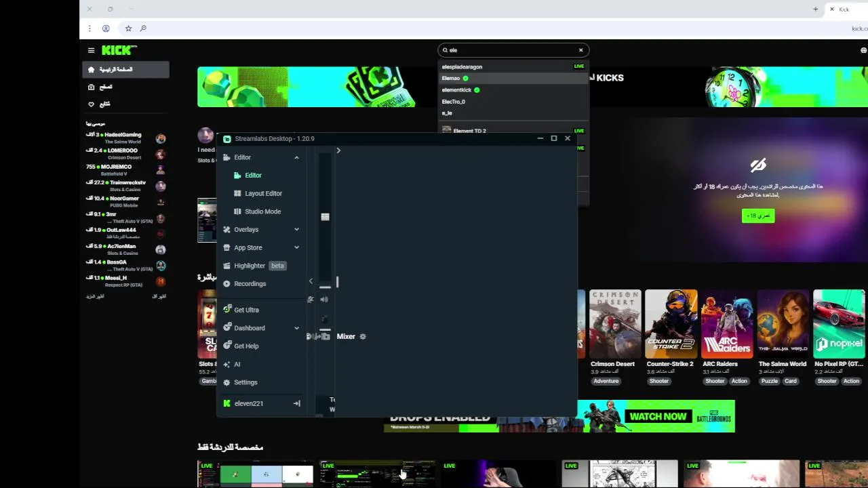Open MOJREMCO channel in sidebar
The height and width of the screenshot is (488, 868).
[125, 169]
